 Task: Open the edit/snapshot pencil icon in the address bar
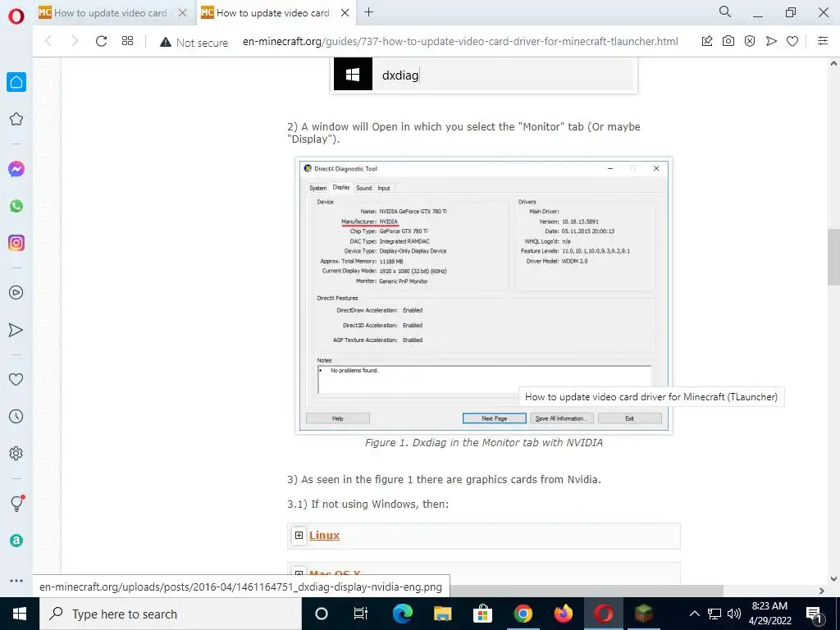707,41
